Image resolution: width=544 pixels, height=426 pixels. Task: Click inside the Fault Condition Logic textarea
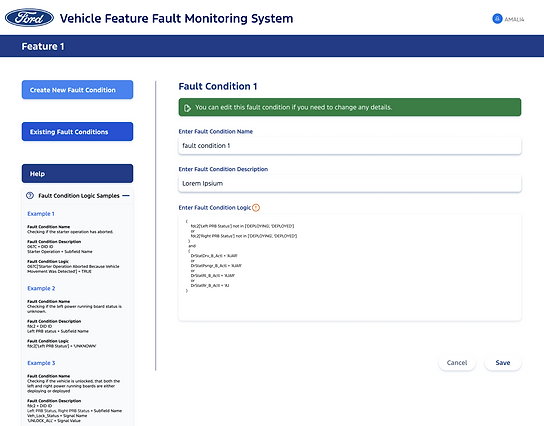350,267
